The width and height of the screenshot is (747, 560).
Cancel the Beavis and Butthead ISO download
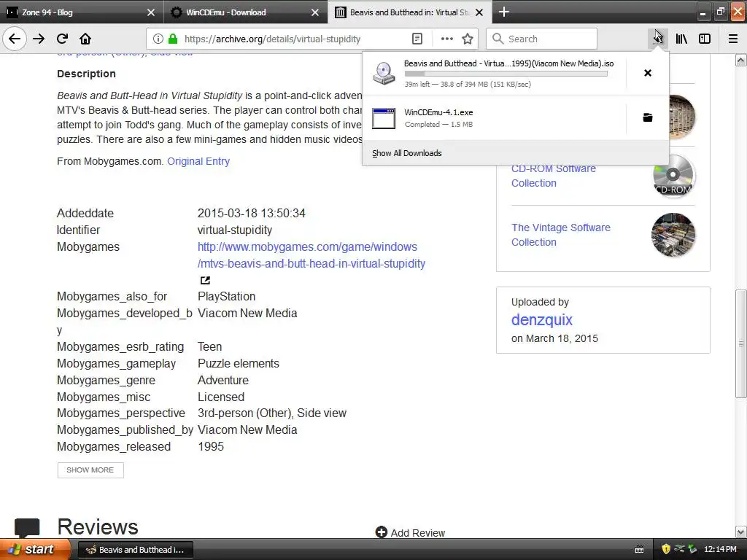click(648, 73)
